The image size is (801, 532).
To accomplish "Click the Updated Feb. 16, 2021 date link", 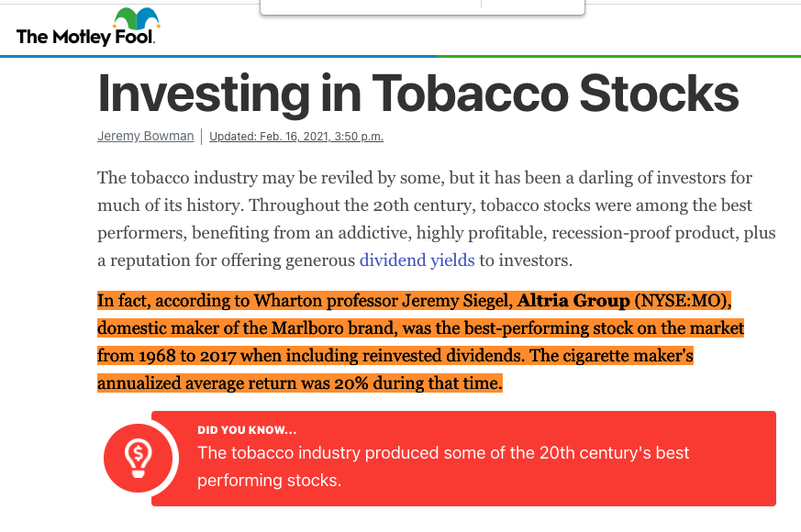I will point(296,137).
